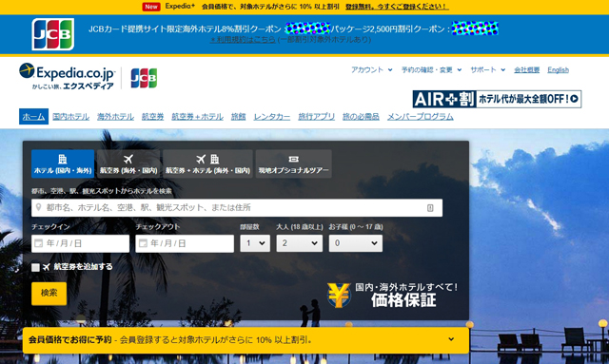Open the check-in calendar icon
The width and height of the screenshot is (609, 364).
38,243
